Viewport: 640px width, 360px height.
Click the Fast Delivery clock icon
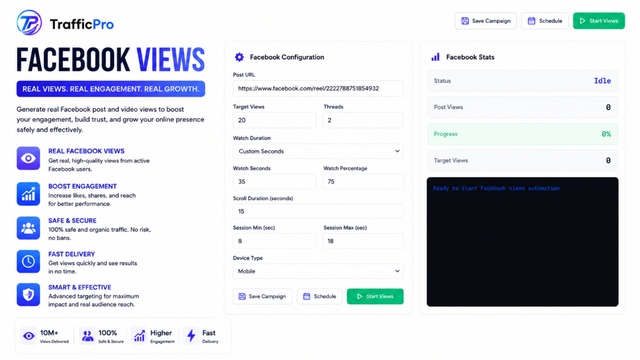click(28, 261)
